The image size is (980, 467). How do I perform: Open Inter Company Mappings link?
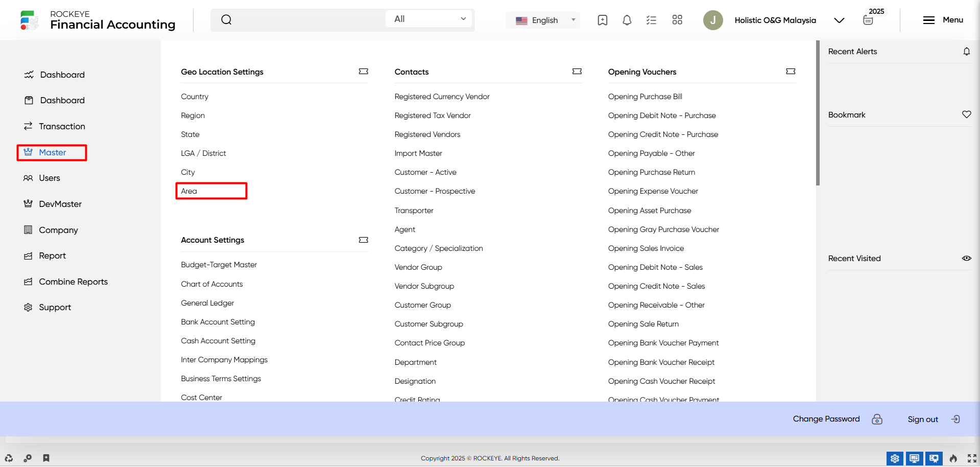224,360
